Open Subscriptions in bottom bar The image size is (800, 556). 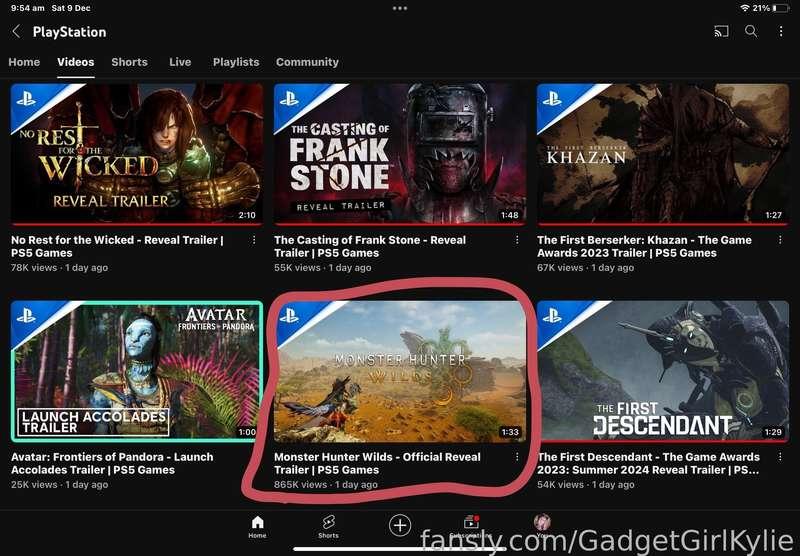coord(471,527)
